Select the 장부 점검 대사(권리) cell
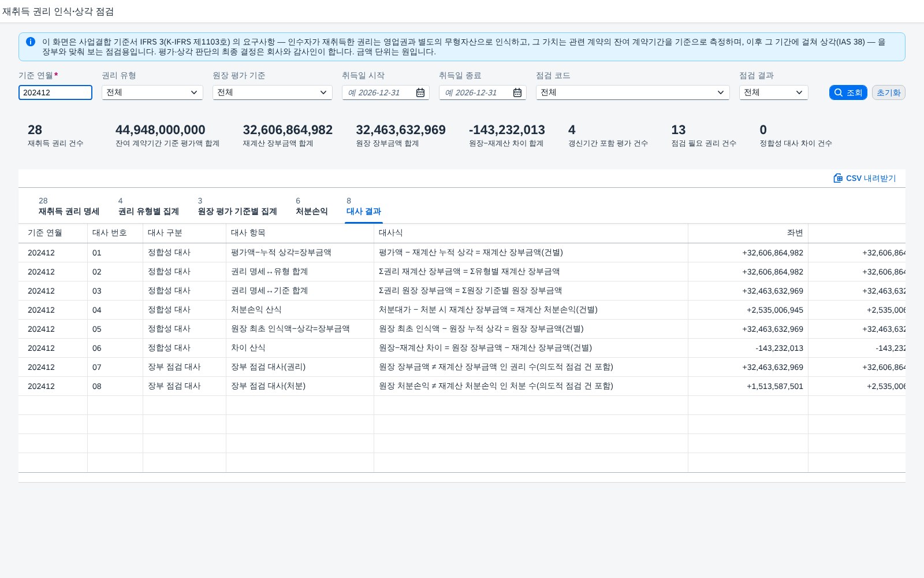 (300, 367)
